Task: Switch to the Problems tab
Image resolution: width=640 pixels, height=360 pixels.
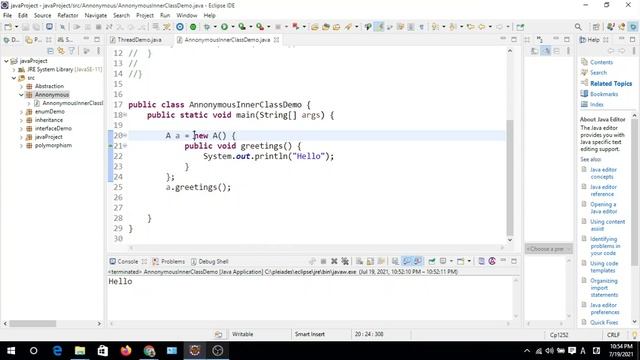Action: click(169, 262)
